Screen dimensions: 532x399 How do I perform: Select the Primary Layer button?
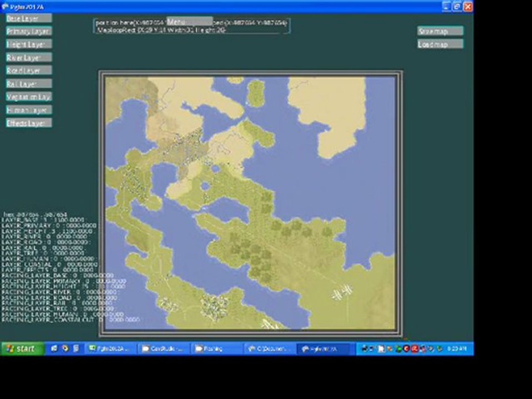29,31
